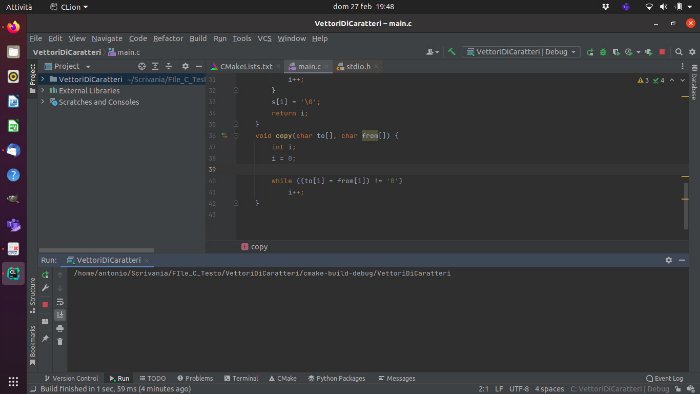Screen dimensions: 700x394
Task: Toggle the Project tool window side tab
Action: [x=32, y=79]
